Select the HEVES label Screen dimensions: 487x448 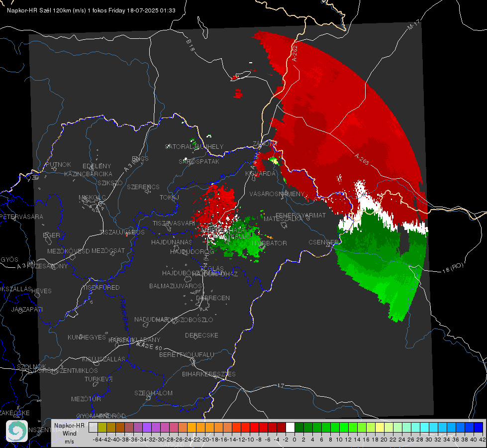pos(41,291)
